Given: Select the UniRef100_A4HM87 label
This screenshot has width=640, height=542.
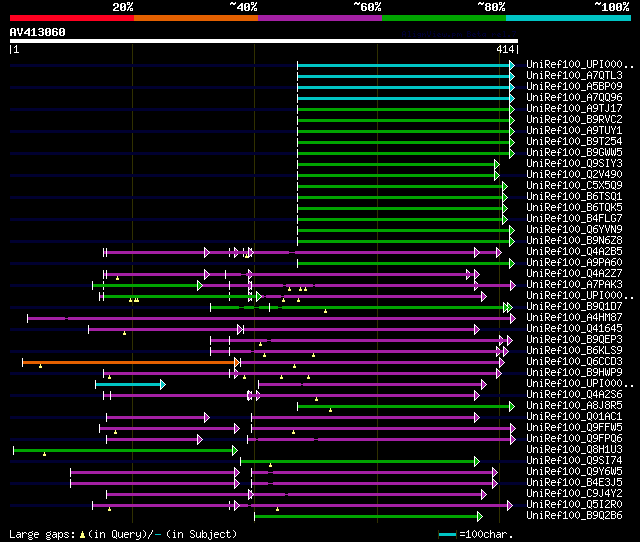Looking at the screenshot, I should [x=574, y=318].
